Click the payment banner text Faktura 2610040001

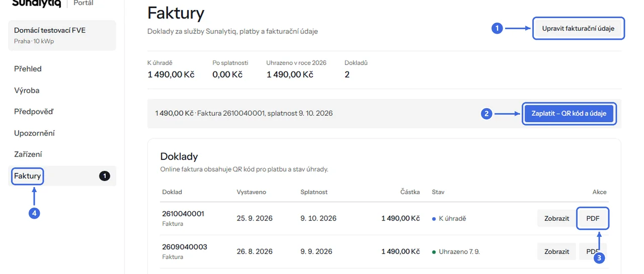[x=231, y=113]
